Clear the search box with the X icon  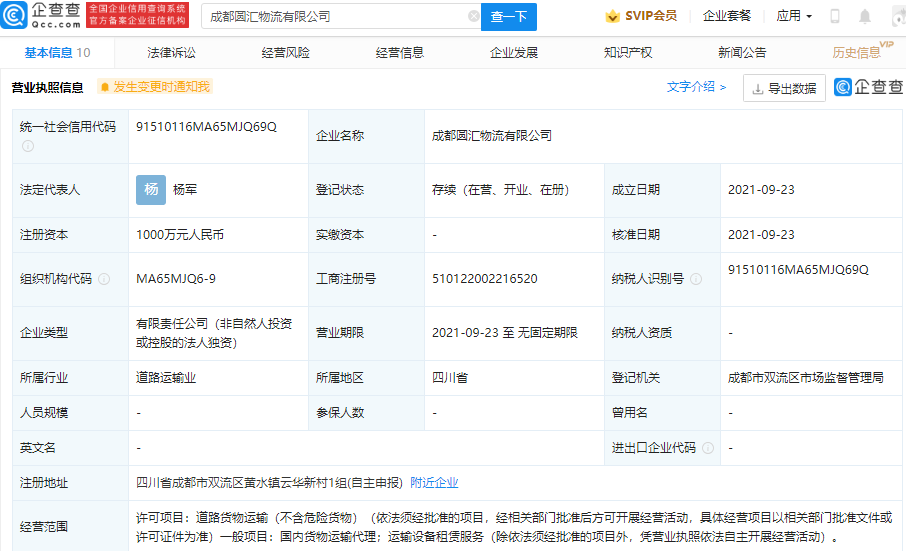(473, 17)
